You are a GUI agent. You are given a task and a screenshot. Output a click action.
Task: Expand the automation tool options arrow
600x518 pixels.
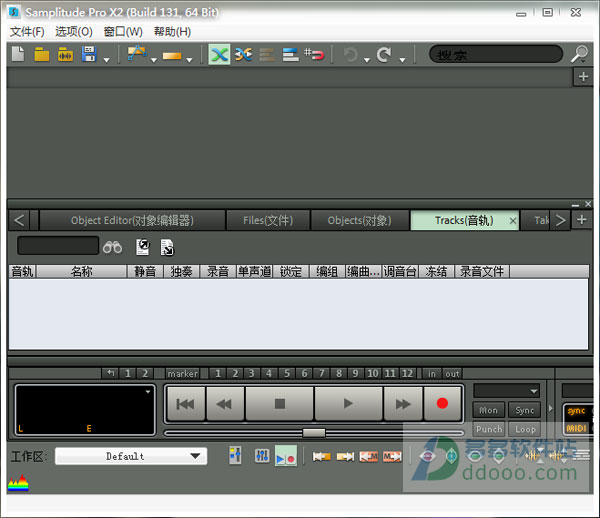[154, 60]
